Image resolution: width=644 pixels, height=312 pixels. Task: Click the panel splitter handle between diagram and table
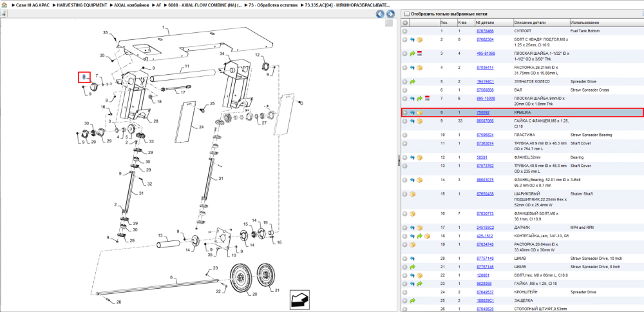[x=399, y=161]
